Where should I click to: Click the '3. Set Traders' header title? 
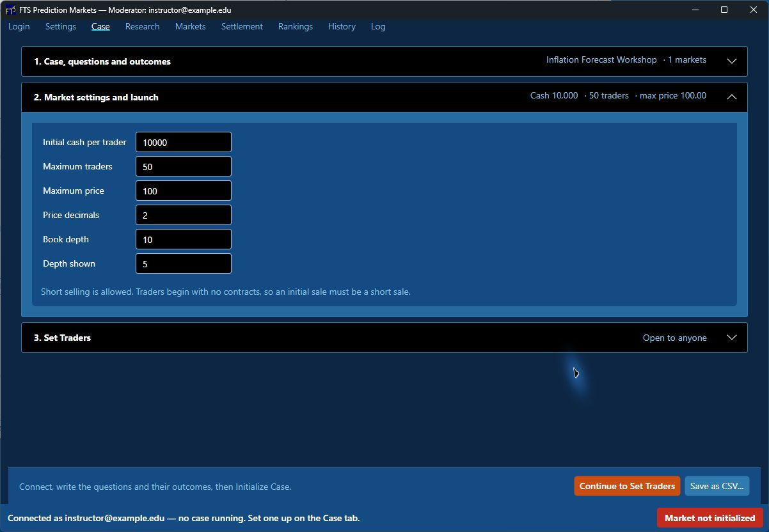click(62, 338)
